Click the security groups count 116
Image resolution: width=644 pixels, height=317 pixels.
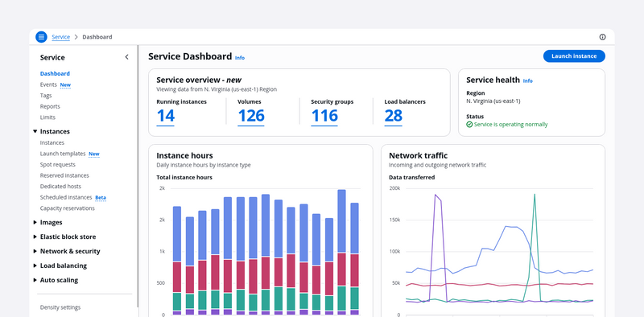pyautogui.click(x=324, y=116)
